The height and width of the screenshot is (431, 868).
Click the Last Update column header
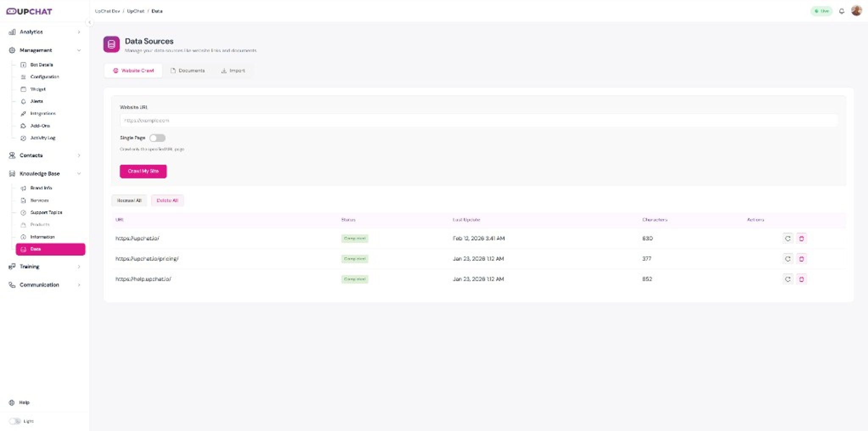[x=466, y=220]
